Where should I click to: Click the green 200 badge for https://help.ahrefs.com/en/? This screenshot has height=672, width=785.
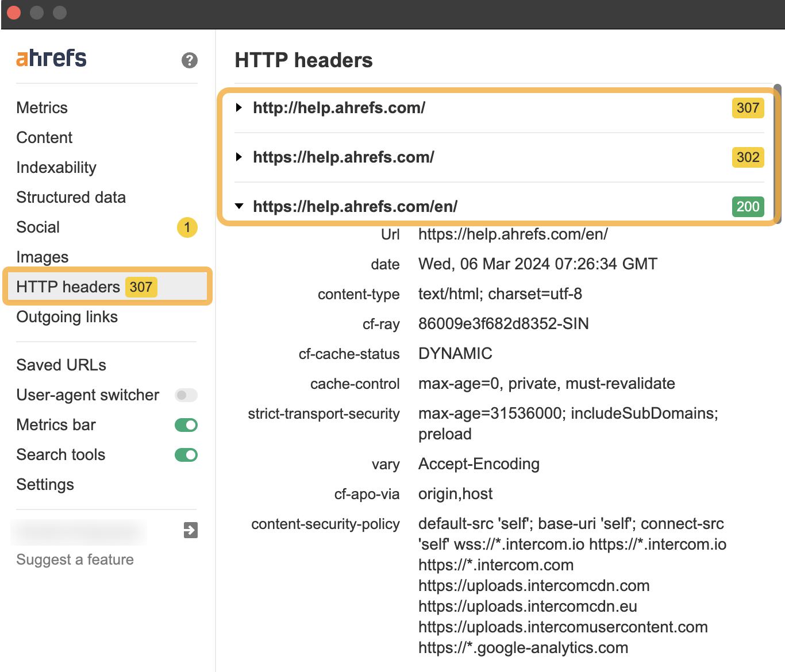tap(748, 207)
